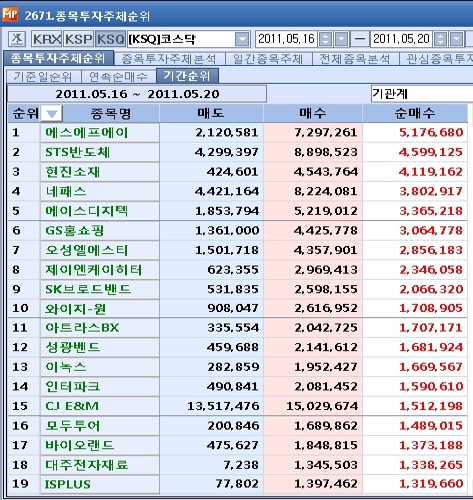Select the KSP market button

pyautogui.click(x=79, y=40)
